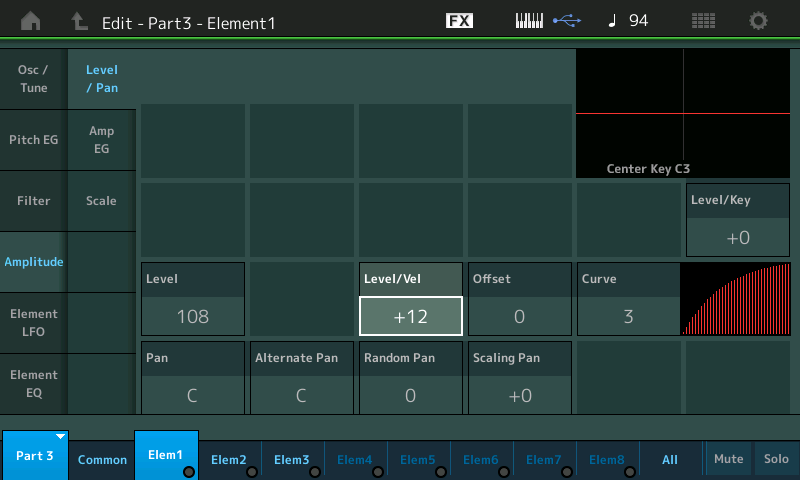Viewport: 800px width, 480px height.
Task: Toggle the Solo button
Action: click(776, 459)
